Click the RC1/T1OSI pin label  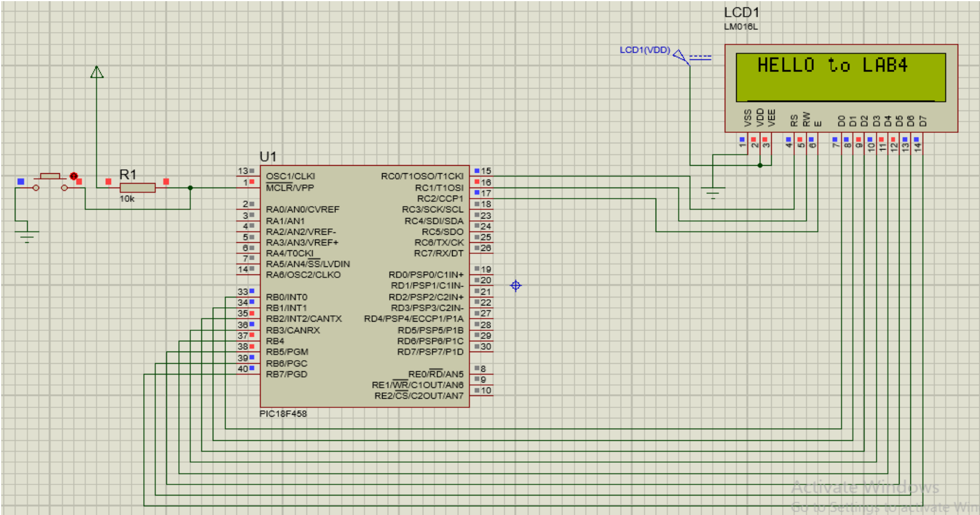click(x=439, y=188)
